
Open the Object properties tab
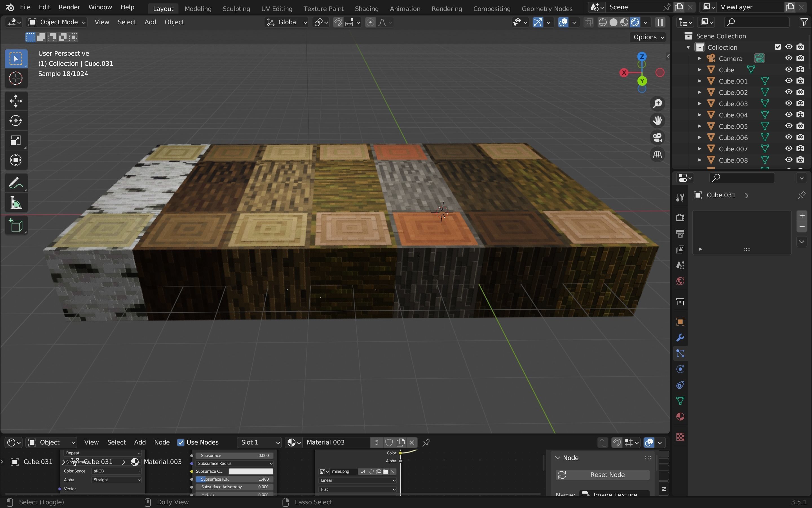(680, 321)
